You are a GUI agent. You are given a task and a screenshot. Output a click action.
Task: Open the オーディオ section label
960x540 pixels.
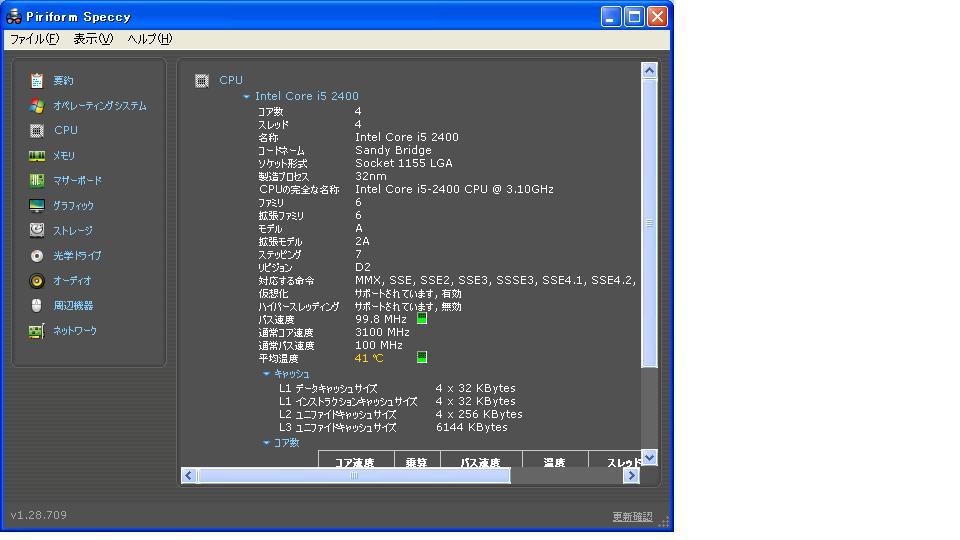[x=72, y=280]
